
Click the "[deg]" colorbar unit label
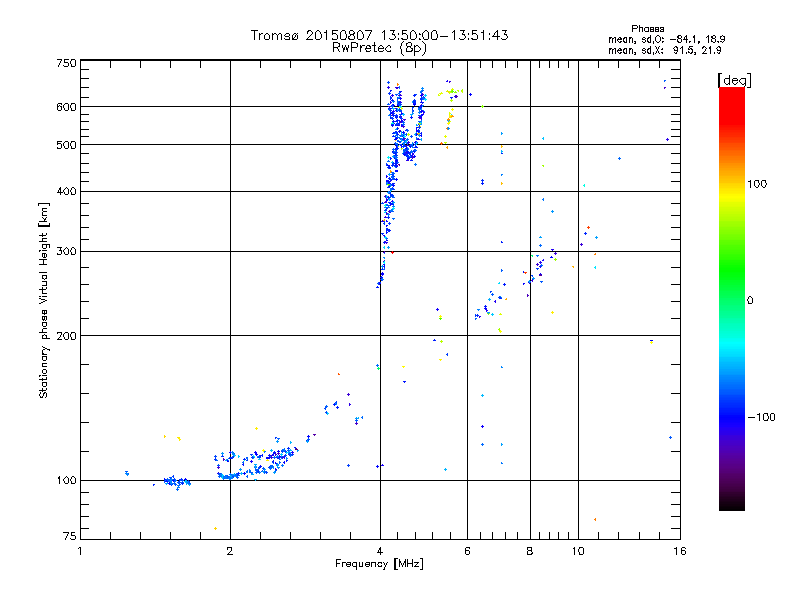[x=734, y=80]
